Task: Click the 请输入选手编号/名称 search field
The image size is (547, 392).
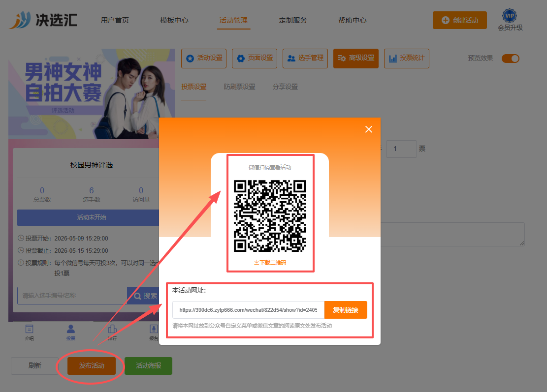Action: [72, 296]
